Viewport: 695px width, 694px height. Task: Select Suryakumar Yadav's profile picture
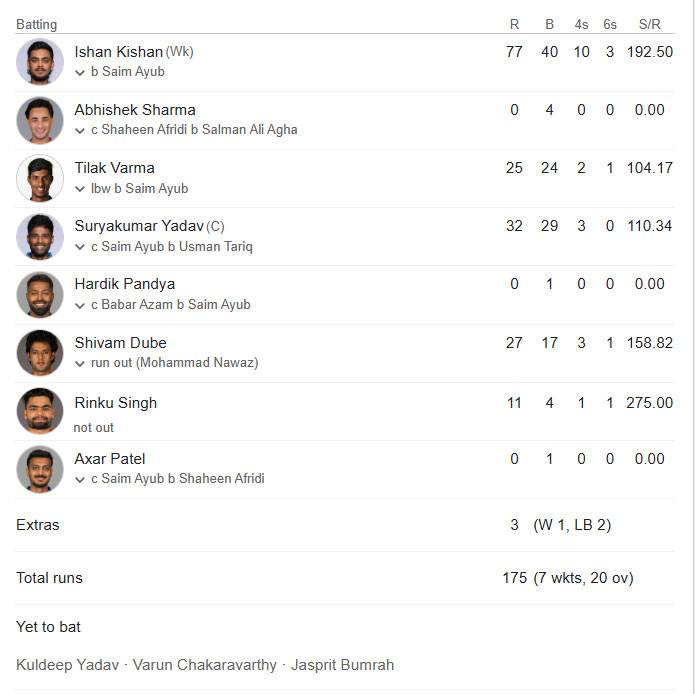[40, 236]
